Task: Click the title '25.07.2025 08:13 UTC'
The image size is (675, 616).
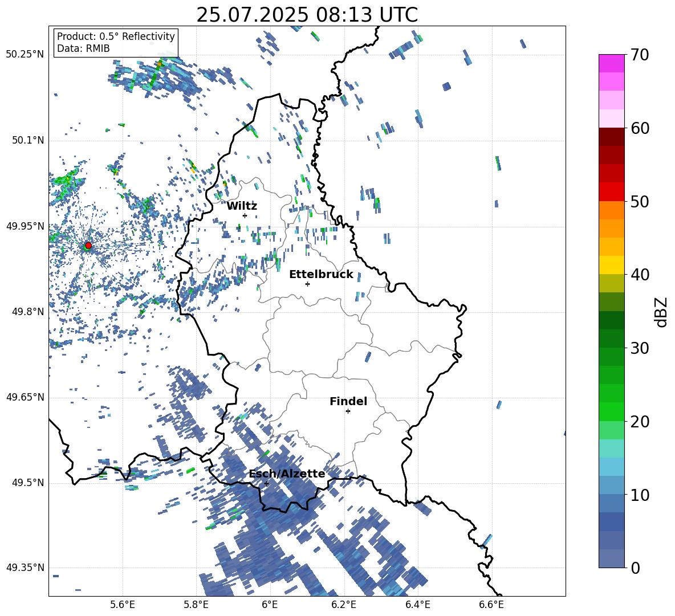Action: click(307, 15)
